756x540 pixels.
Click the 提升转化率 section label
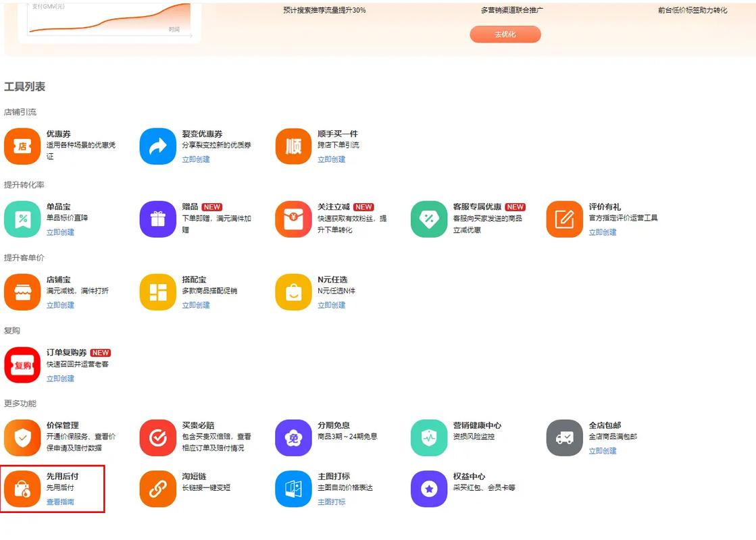[24, 185]
